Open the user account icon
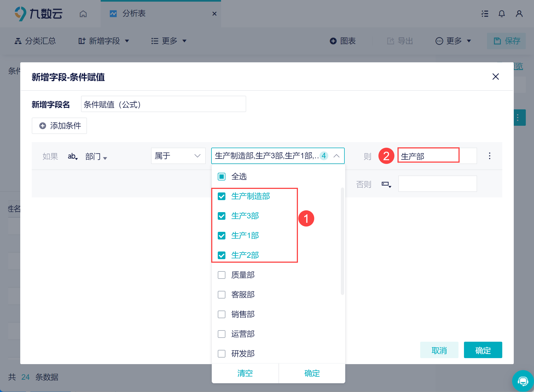The height and width of the screenshot is (392, 534). coord(519,14)
